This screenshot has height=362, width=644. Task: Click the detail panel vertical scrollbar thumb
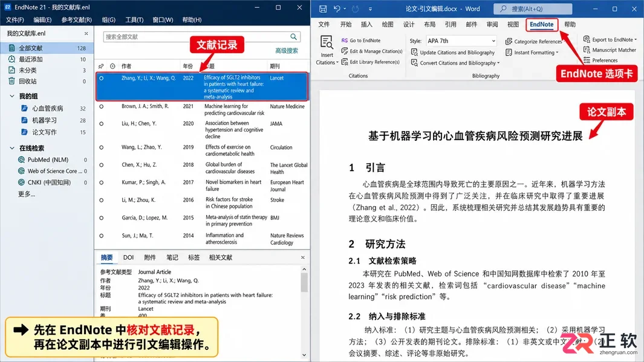[304, 283]
